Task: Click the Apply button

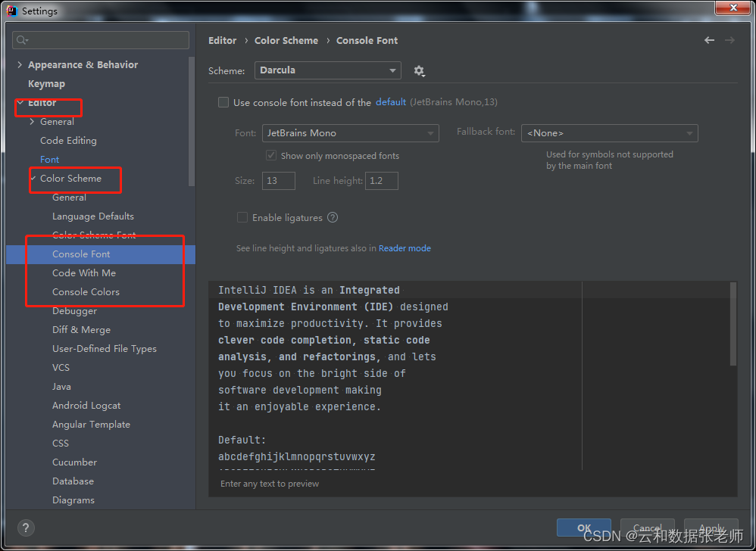Action: pos(711,528)
